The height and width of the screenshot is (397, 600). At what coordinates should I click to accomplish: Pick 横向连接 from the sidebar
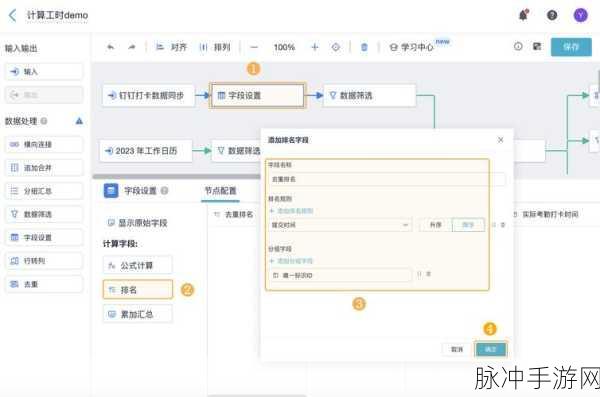click(x=44, y=144)
